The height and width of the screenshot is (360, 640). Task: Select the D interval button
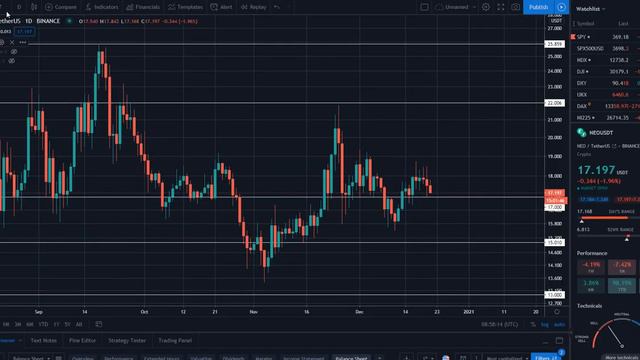19,7
